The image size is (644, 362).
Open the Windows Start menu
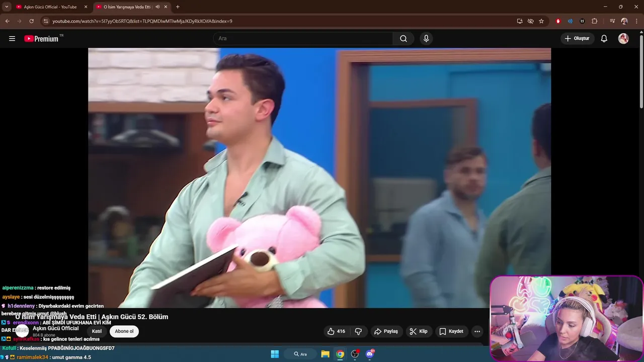click(275, 354)
